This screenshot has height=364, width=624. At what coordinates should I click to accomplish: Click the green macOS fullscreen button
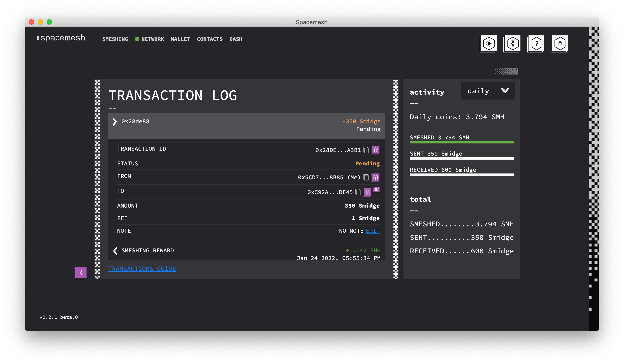click(x=49, y=22)
